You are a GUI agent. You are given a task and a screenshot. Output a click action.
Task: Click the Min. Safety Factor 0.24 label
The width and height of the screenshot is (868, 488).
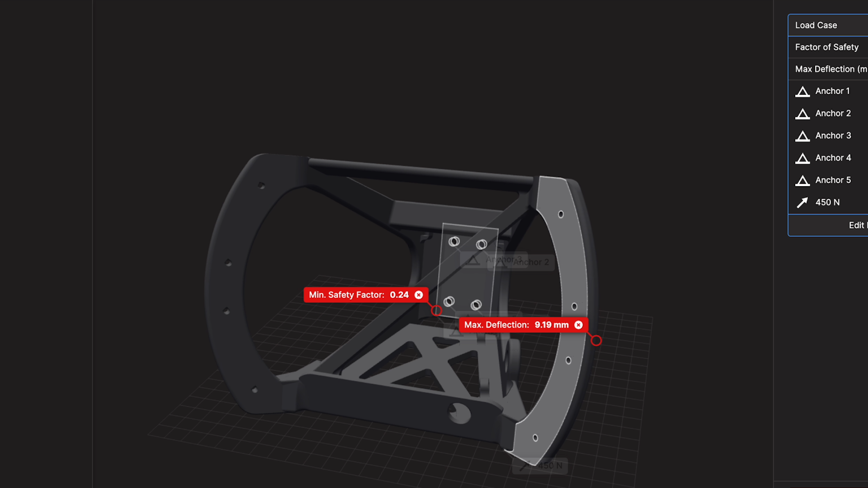click(x=358, y=295)
